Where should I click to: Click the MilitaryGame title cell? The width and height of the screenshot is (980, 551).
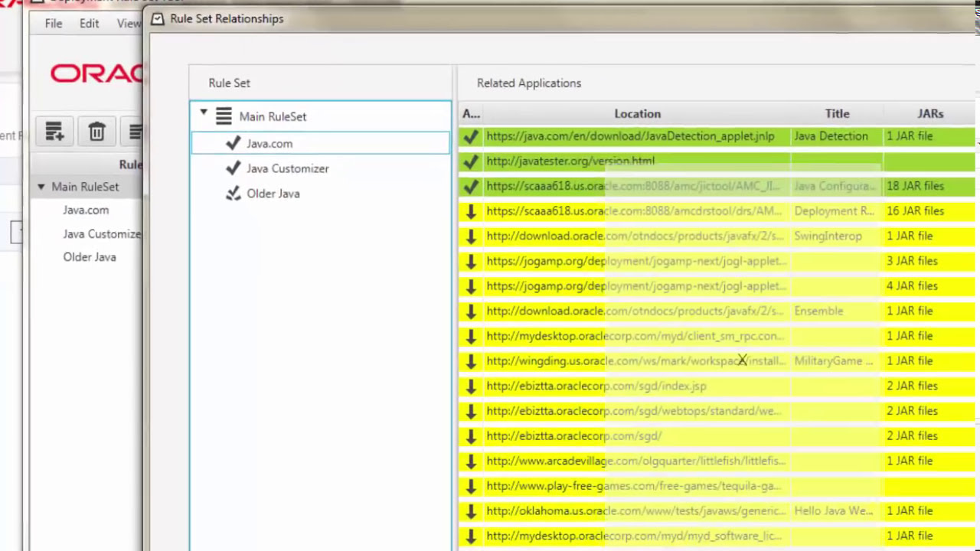(833, 361)
